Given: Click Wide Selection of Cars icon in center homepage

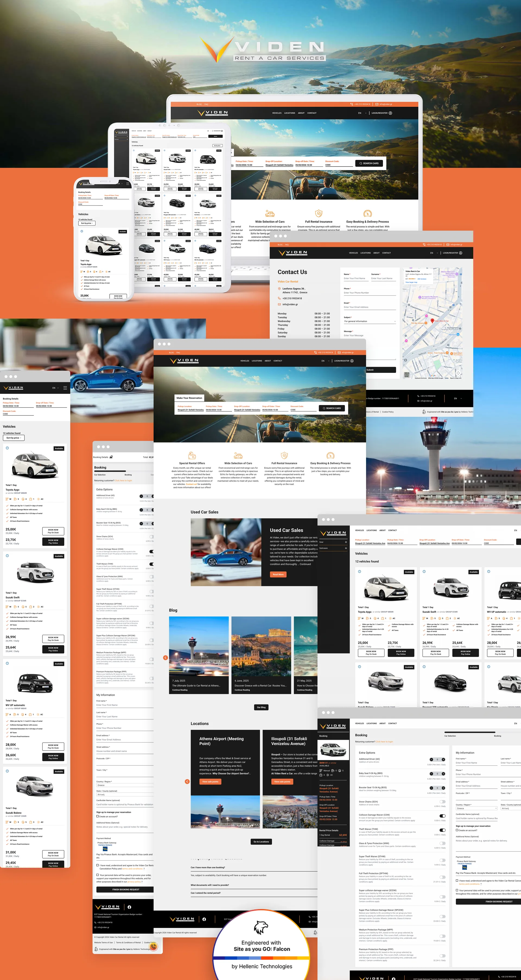Looking at the screenshot, I should click(x=238, y=455).
